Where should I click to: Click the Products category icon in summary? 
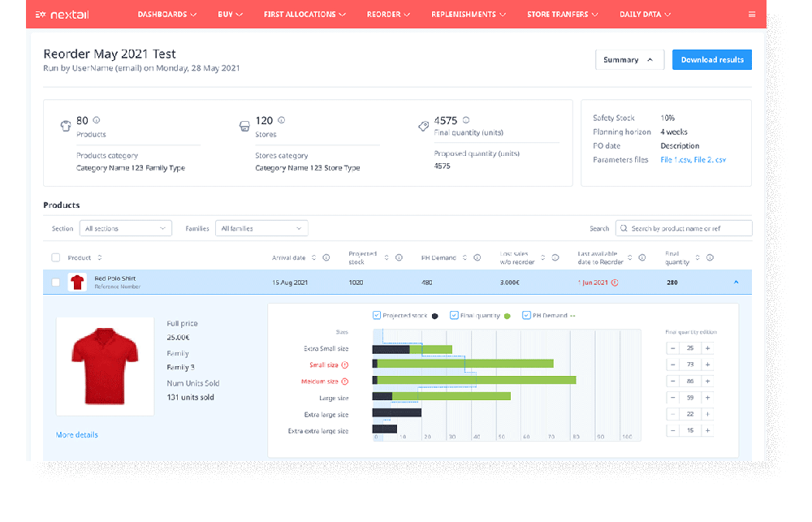[65, 126]
